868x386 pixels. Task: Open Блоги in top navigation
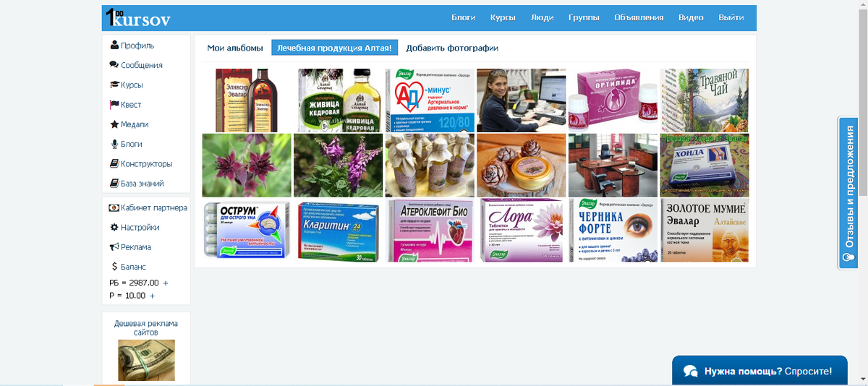pos(464,17)
